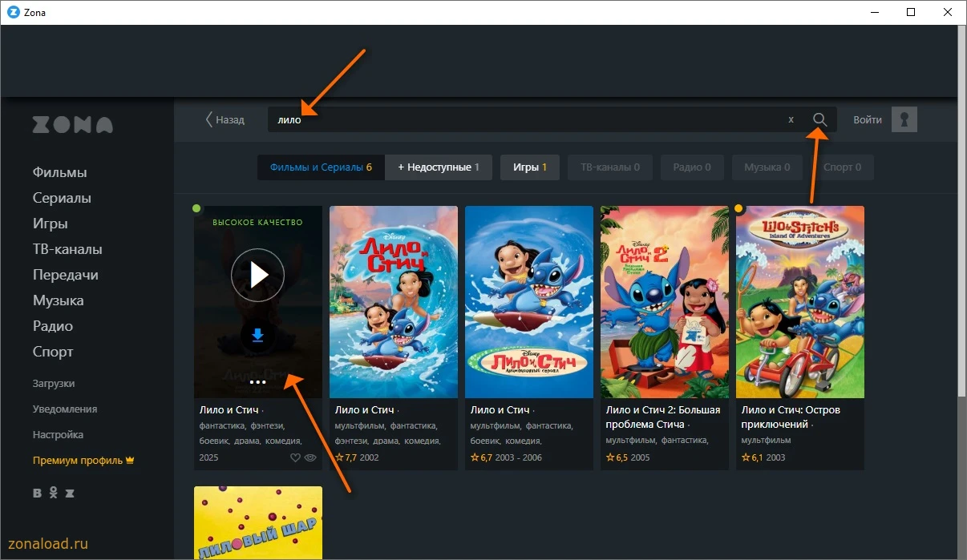967x560 pixels.
Task: Select the Спорт 0 tab
Action: click(x=842, y=167)
